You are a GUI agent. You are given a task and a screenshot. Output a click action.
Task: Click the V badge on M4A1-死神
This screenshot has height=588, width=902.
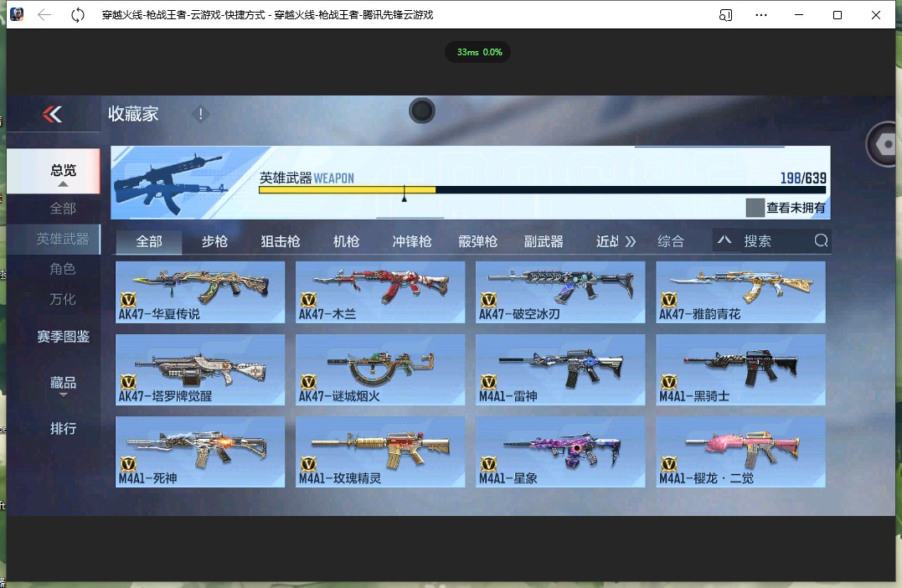[x=127, y=464]
